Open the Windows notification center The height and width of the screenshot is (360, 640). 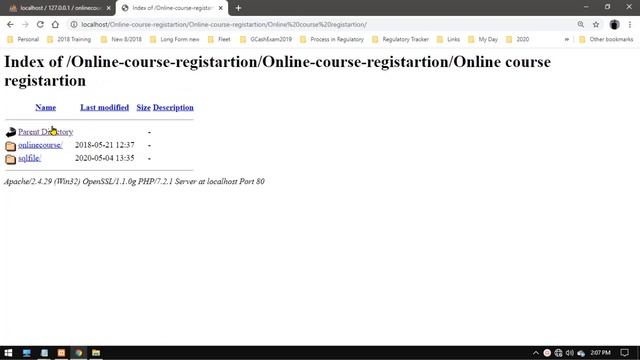[x=624, y=353]
